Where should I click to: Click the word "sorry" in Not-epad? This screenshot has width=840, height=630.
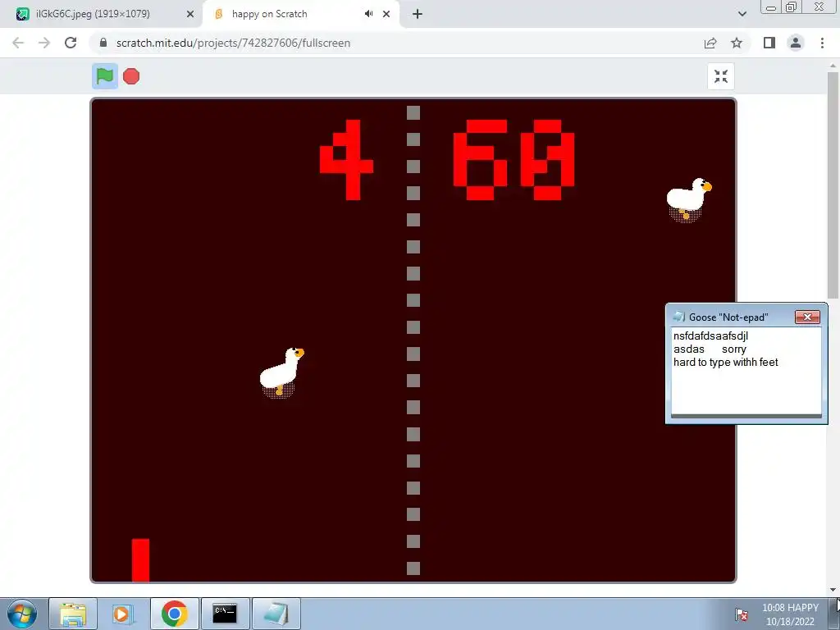tap(734, 349)
